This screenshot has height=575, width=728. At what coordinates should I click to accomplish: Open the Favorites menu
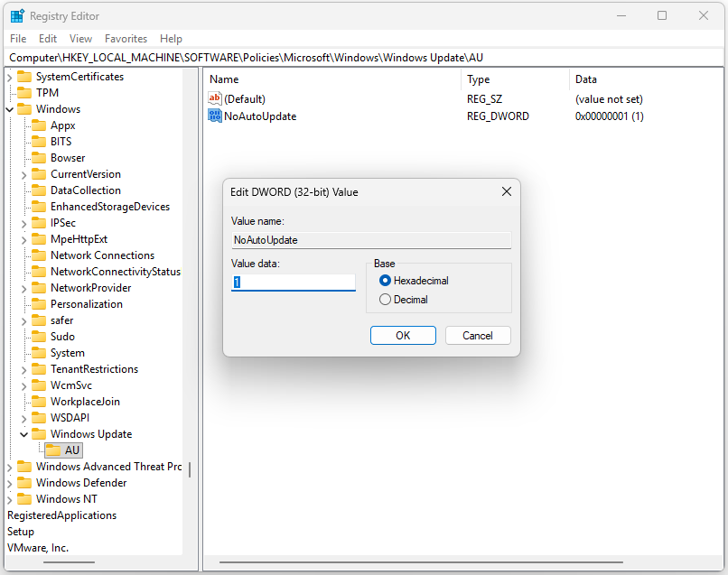(126, 38)
